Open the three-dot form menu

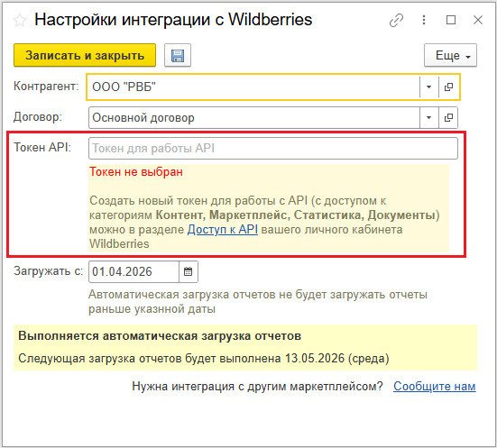pos(424,20)
